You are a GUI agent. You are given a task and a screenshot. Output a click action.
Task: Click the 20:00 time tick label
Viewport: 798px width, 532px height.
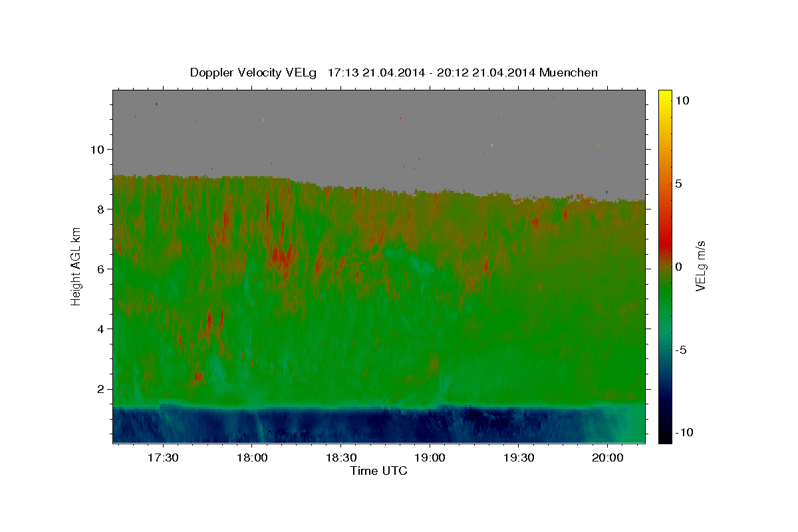(x=608, y=458)
